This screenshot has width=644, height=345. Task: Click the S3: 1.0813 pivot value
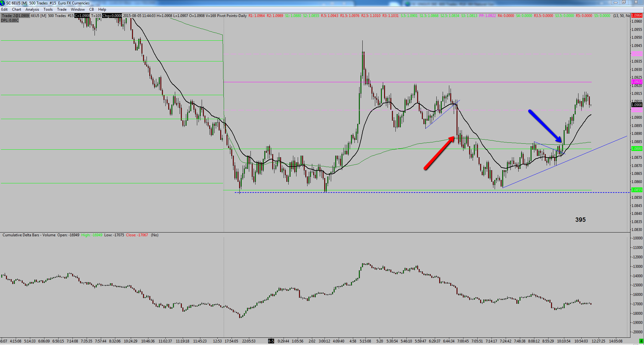coord(469,15)
